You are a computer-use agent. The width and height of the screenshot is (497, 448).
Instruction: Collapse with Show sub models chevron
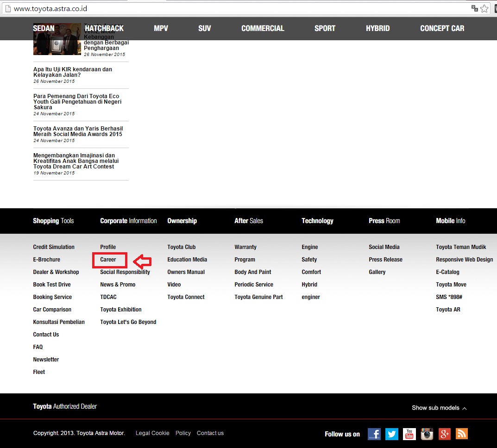click(x=465, y=408)
